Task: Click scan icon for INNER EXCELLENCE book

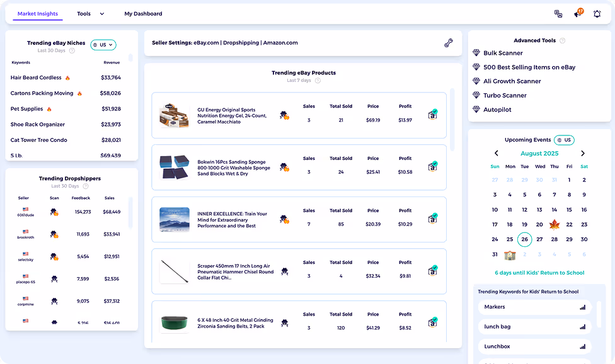Action: point(284,219)
